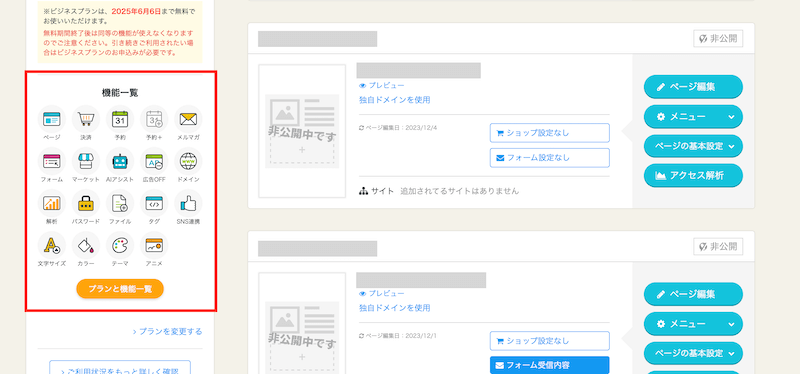Open the 決済 shopping cart icon
800x374 pixels.
86,119
